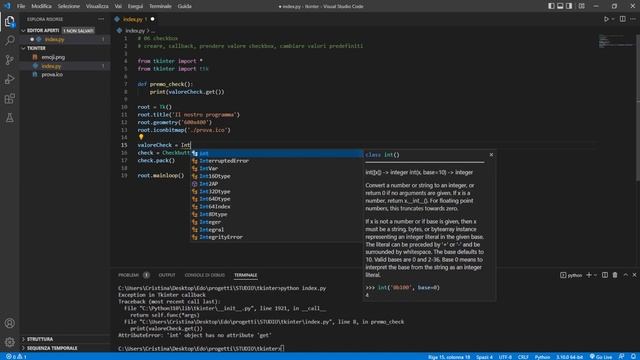Select index.py under EDITOR APERTI
This screenshot has height=360, width=640.
tap(64, 40)
